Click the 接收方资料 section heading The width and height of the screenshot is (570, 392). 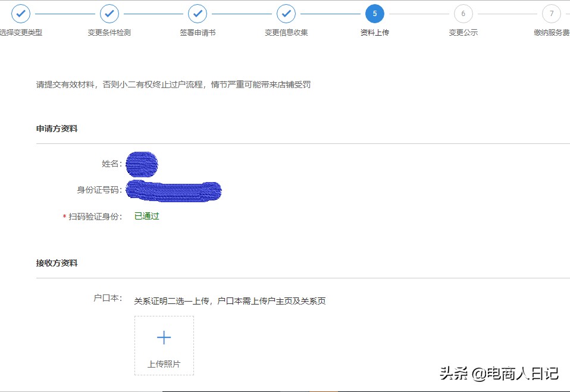(x=57, y=262)
